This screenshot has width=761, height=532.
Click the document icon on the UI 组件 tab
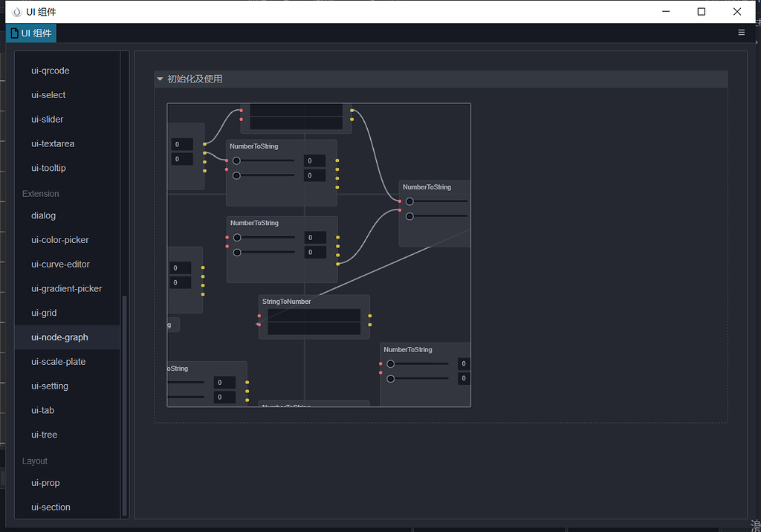click(13, 33)
